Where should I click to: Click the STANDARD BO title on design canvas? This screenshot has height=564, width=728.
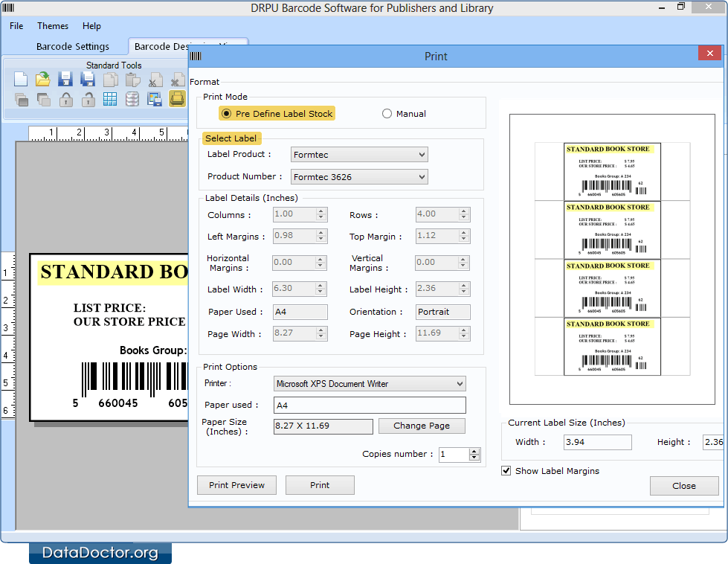114,272
